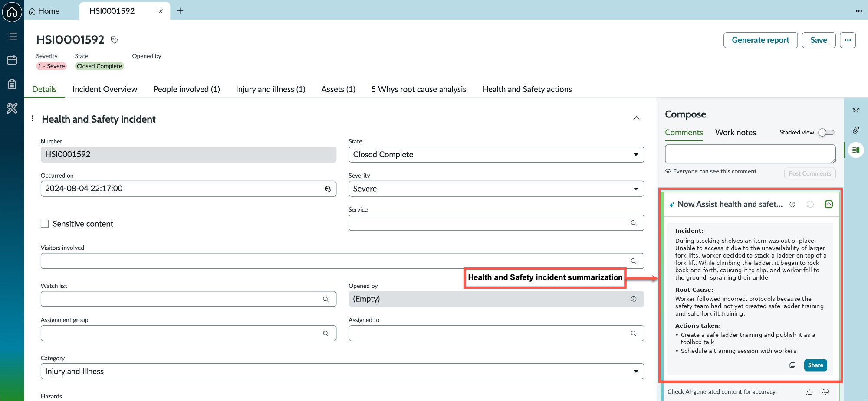The width and height of the screenshot is (868, 401).
Task: Open the list menu icon in sidebar
Action: [12, 36]
